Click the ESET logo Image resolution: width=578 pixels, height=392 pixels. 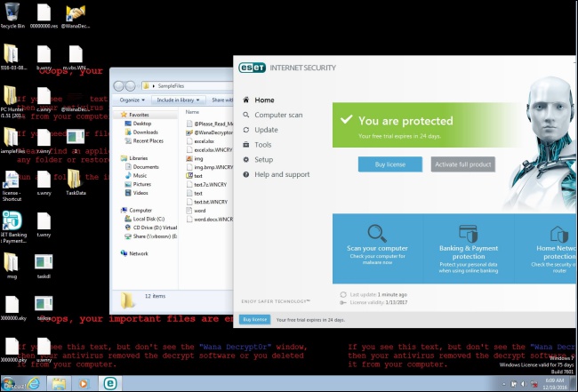tap(252, 68)
